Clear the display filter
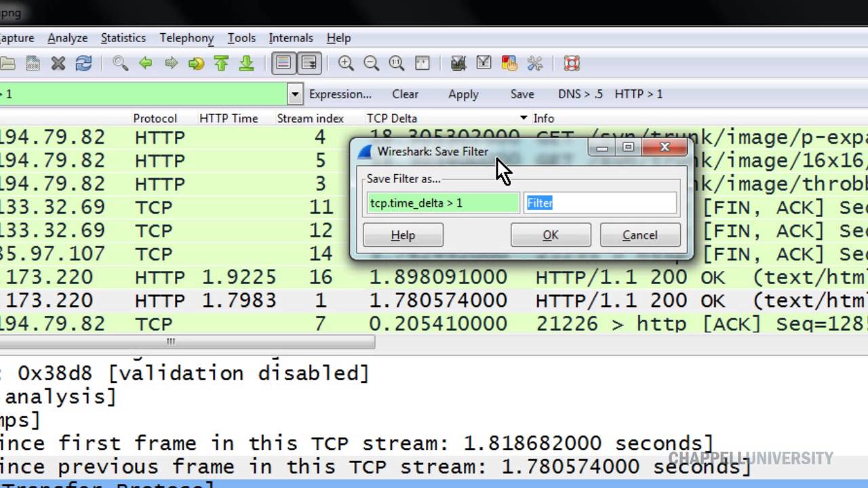Image resolution: width=868 pixels, height=488 pixels. point(405,94)
